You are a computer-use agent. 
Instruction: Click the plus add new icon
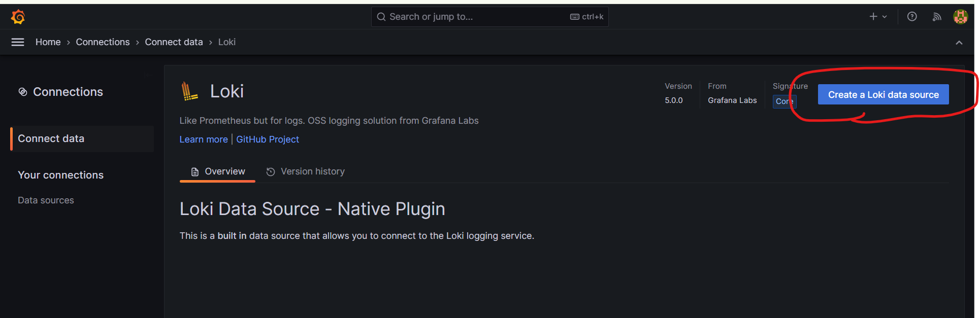pyautogui.click(x=873, y=17)
